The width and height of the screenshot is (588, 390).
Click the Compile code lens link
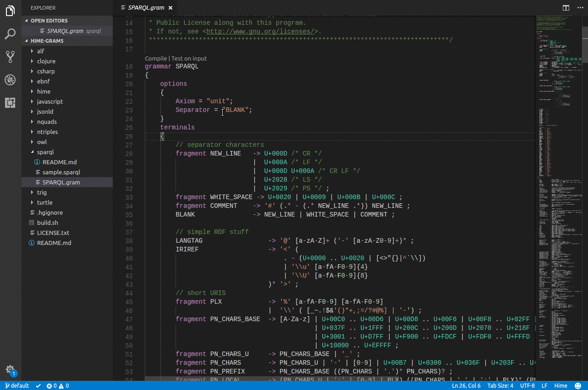[156, 58]
